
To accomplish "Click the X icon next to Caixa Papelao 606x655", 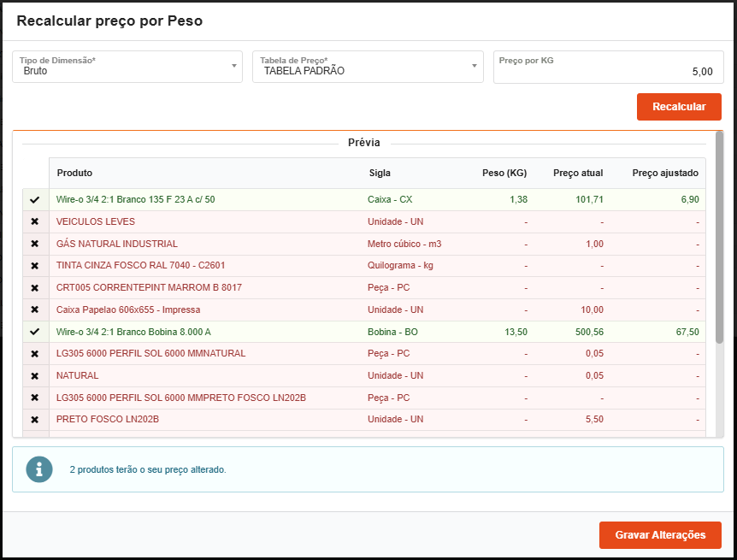I will (35, 309).
